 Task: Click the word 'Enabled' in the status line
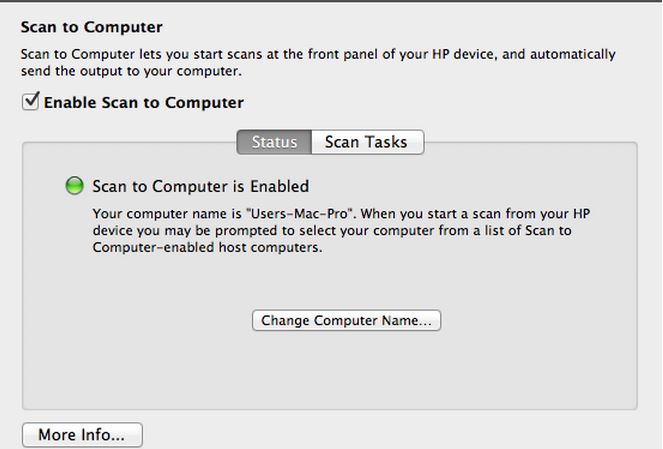(279, 186)
